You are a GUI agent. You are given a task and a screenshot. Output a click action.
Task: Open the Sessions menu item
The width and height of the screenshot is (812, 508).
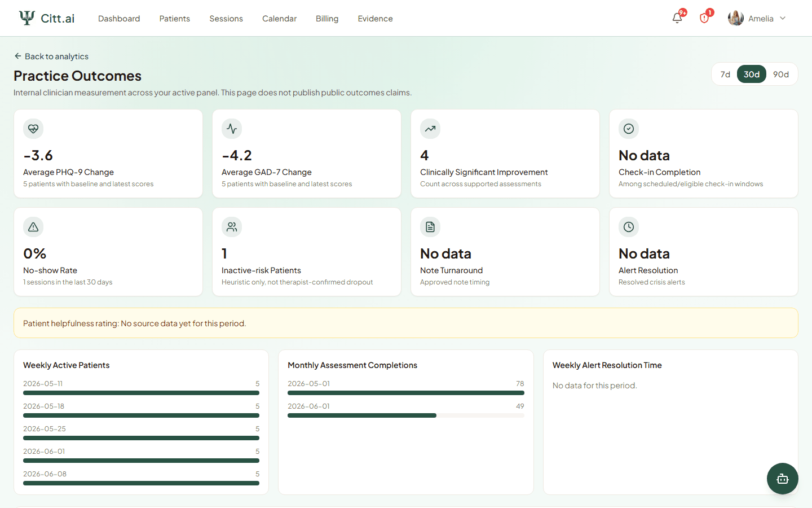coord(226,19)
